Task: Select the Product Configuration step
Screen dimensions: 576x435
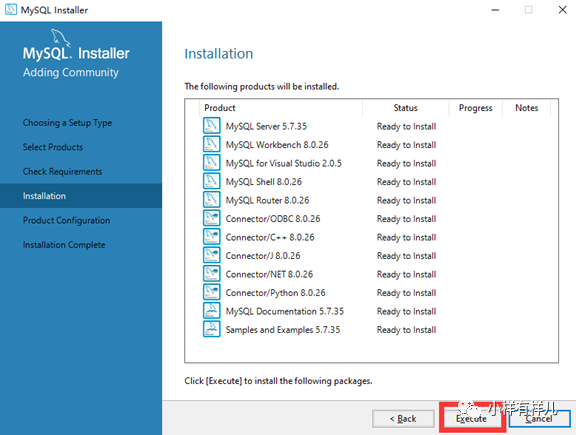Action: click(x=66, y=220)
